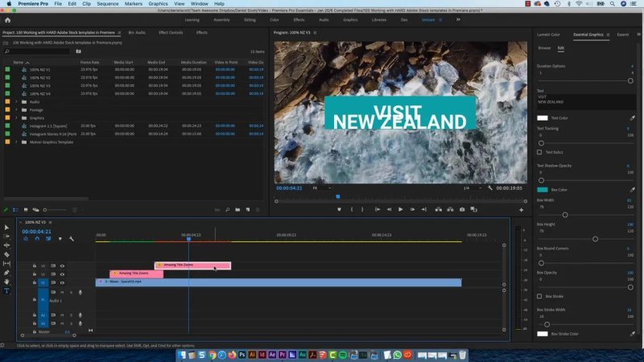
Task: Lock track V3 padlock
Action: pyautogui.click(x=35, y=266)
